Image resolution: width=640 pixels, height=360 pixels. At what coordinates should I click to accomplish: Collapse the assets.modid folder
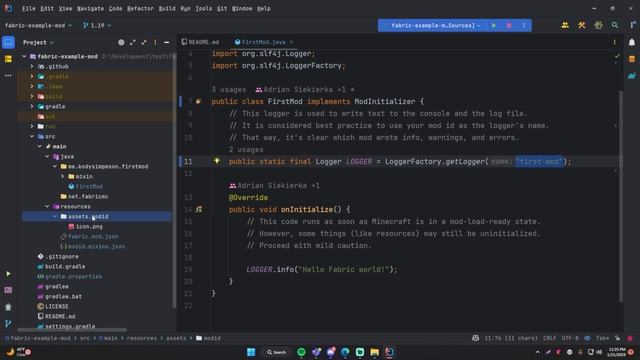[x=55, y=216]
